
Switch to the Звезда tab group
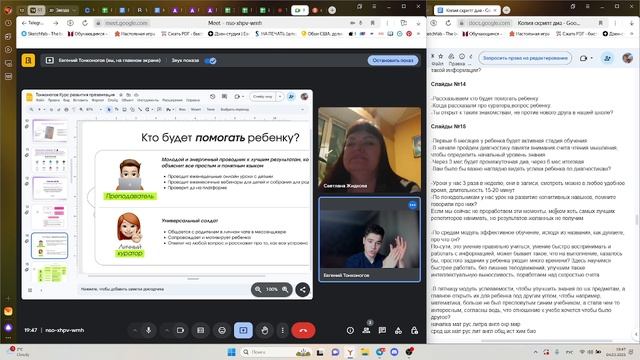point(62,10)
